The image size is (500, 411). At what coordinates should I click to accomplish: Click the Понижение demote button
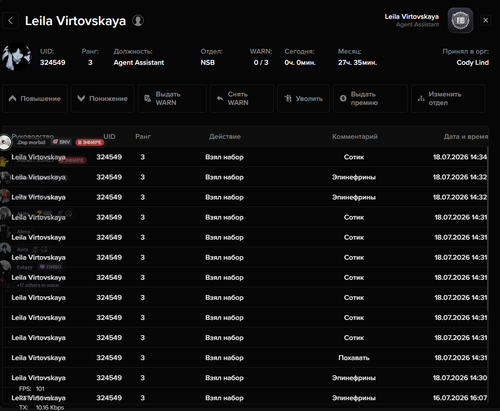103,99
